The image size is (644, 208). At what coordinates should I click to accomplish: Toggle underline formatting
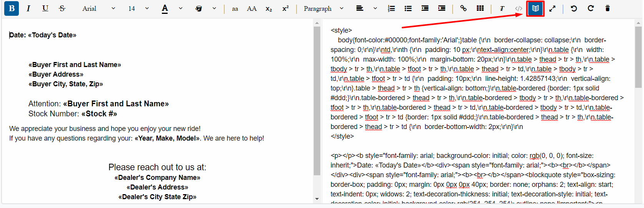pos(45,8)
